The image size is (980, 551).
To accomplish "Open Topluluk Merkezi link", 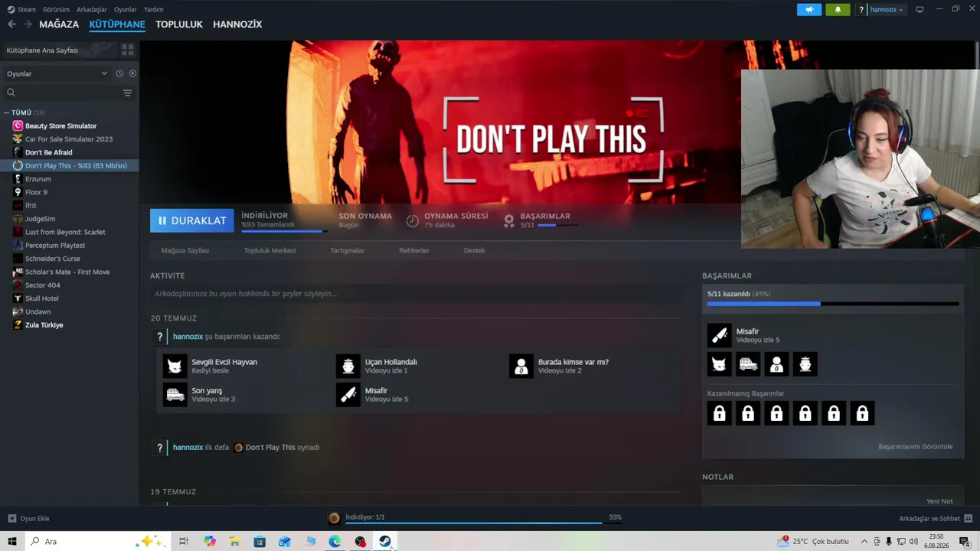I will click(269, 250).
